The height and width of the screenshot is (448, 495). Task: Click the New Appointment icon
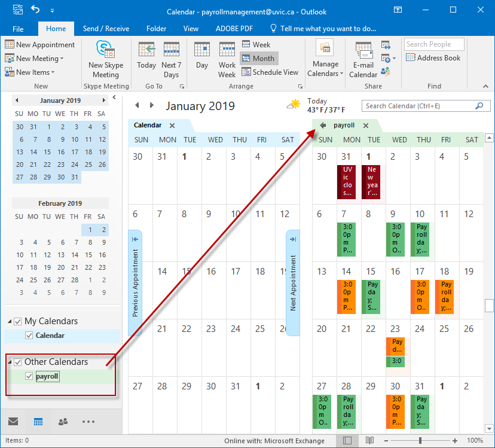coord(10,44)
